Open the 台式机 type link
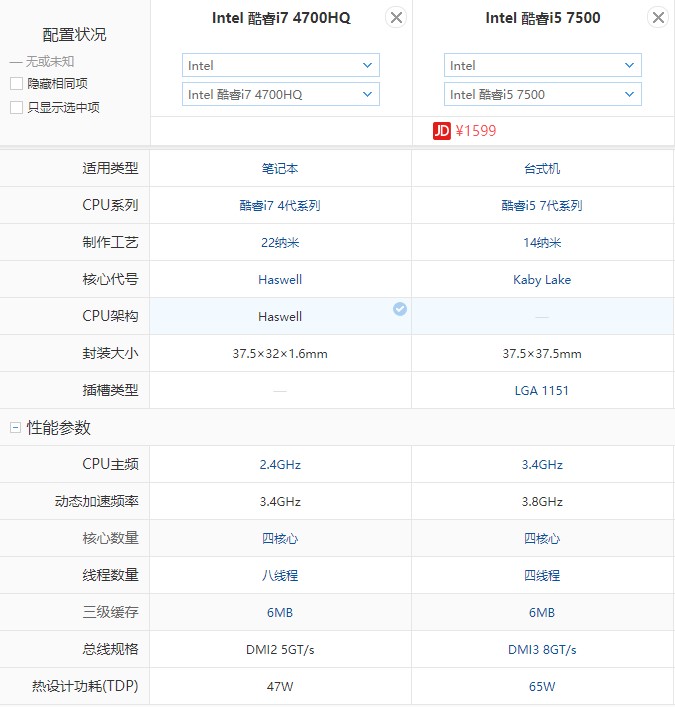Viewport: 675px width, 707px height. pyautogui.click(x=542, y=169)
